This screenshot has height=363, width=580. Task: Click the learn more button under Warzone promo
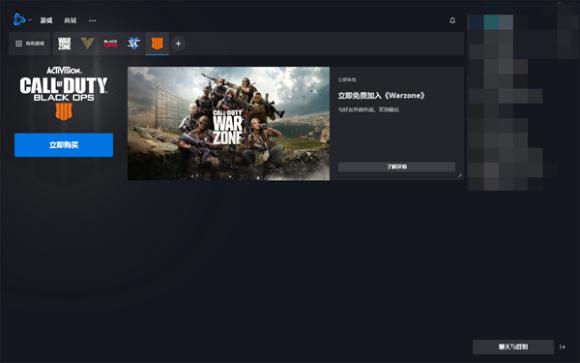point(396,167)
